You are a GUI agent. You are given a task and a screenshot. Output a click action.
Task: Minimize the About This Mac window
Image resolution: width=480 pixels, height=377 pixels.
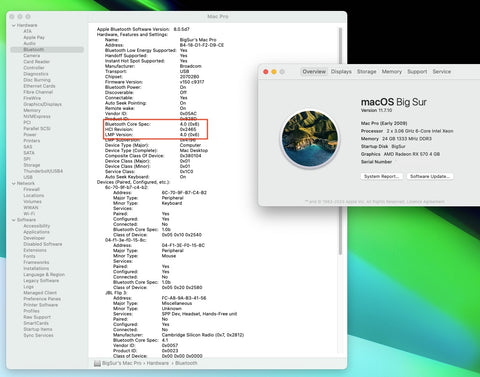pos(274,72)
